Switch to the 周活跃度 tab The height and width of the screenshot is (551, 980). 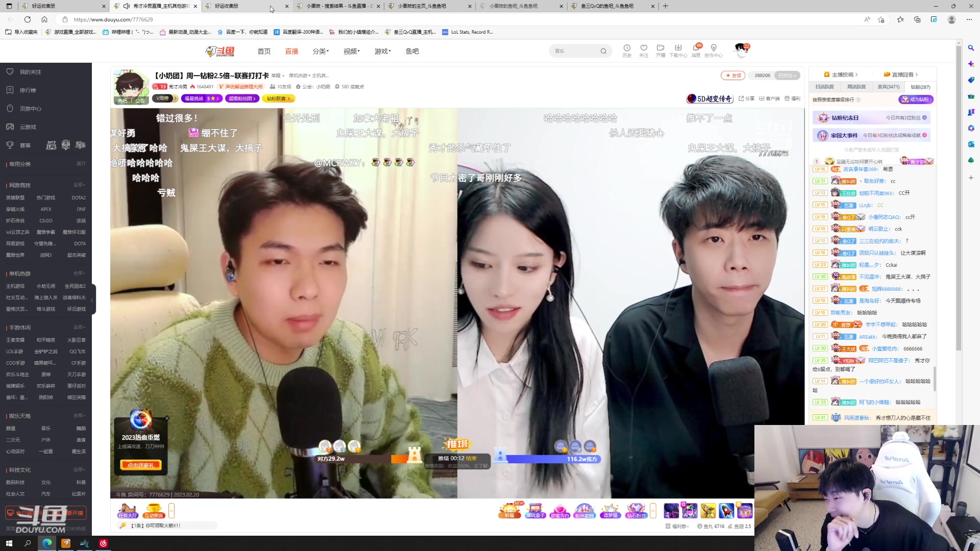pos(856,87)
